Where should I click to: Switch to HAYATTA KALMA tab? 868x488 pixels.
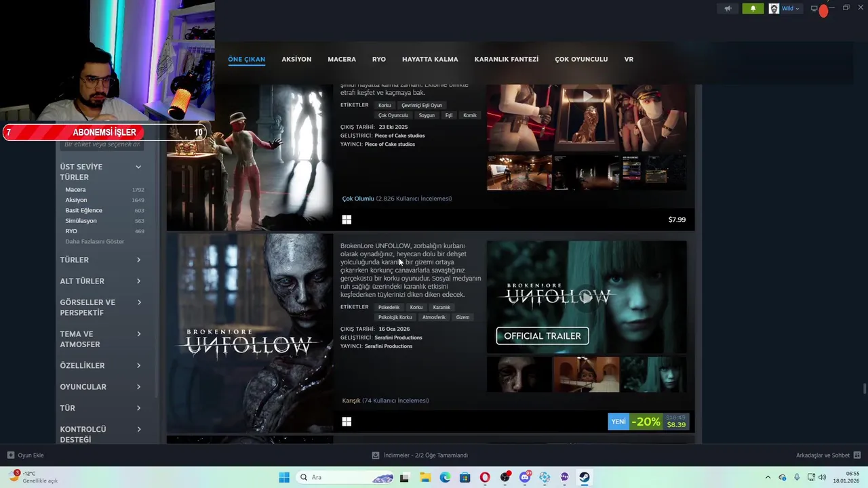[430, 60]
